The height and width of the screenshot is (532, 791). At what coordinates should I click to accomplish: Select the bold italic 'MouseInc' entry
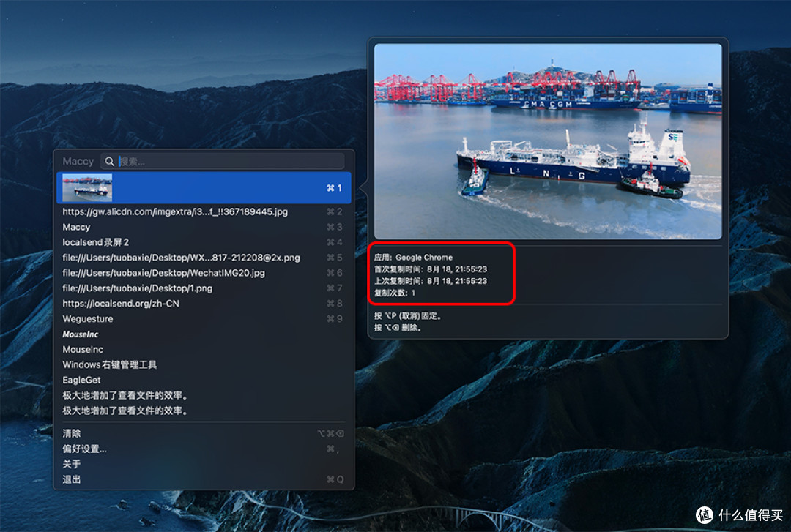click(x=204, y=334)
